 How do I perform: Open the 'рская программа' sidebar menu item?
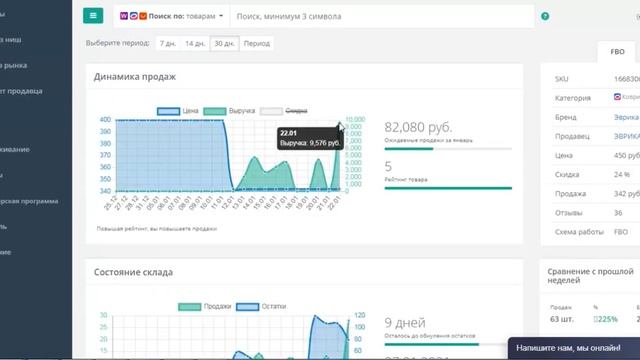click(29, 201)
